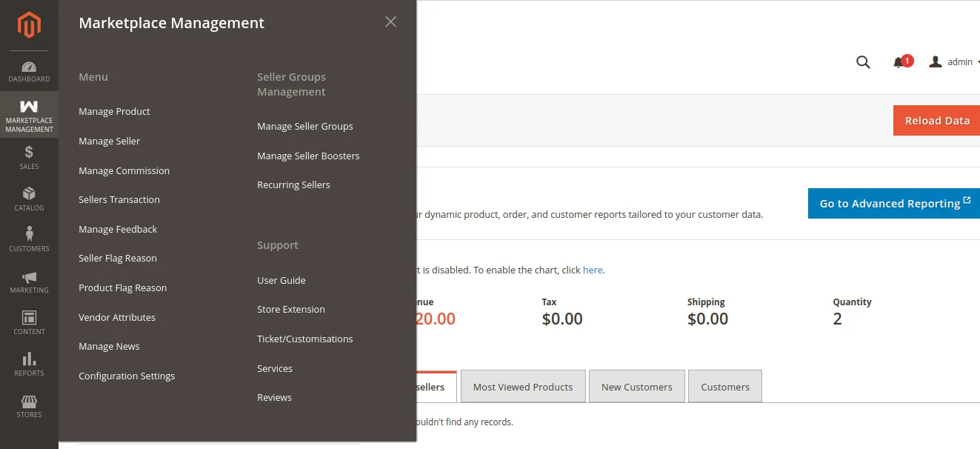This screenshot has height=449, width=980.
Task: Open the Catalog section icon
Action: tap(29, 198)
